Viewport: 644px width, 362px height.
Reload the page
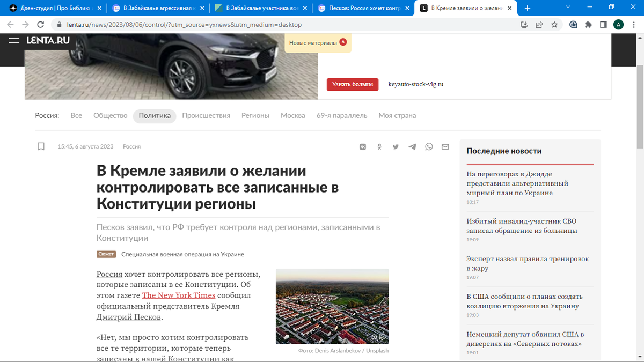(40, 25)
